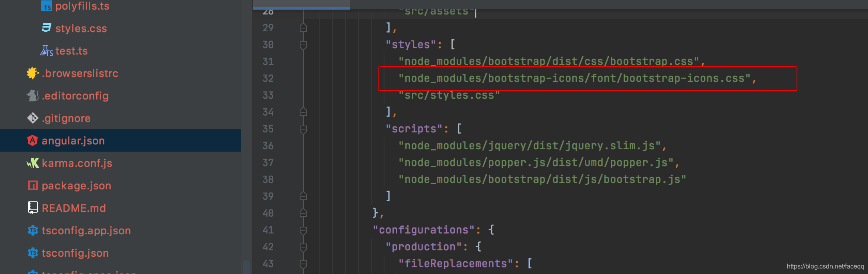Screen dimensions: 868x274
Task: Select tsconfig.app.json in the tree
Action: [x=86, y=231]
